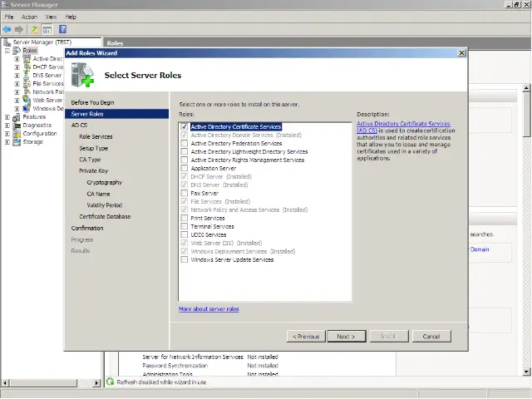
Task: Open the Action menu
Action: click(x=30, y=17)
